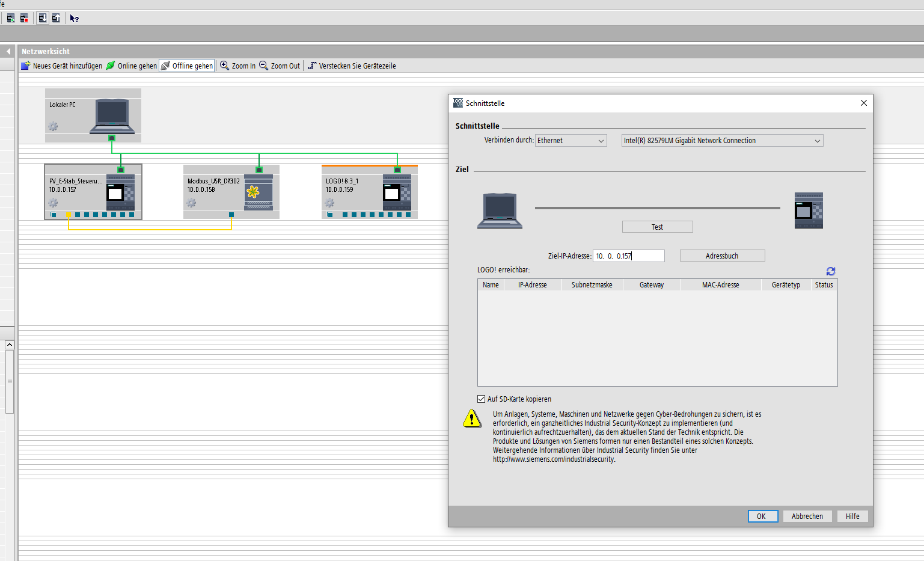Open the Verbinden durch Ethernet dropdown

coord(571,140)
